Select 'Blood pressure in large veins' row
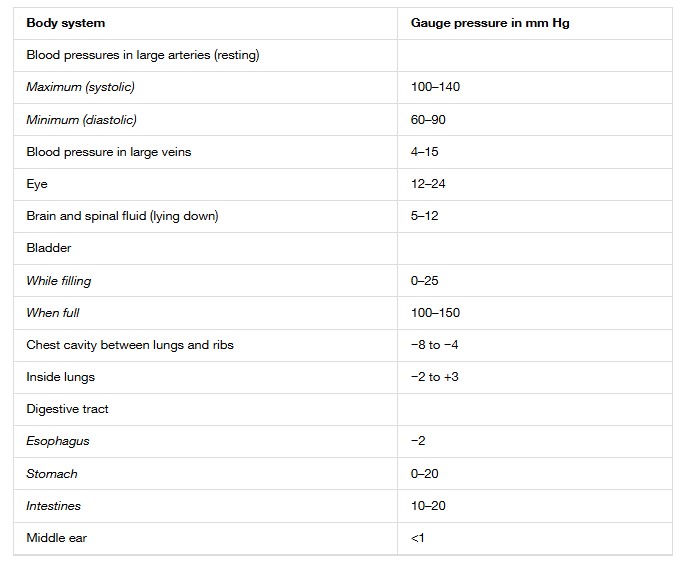677x561 pixels. [343, 152]
